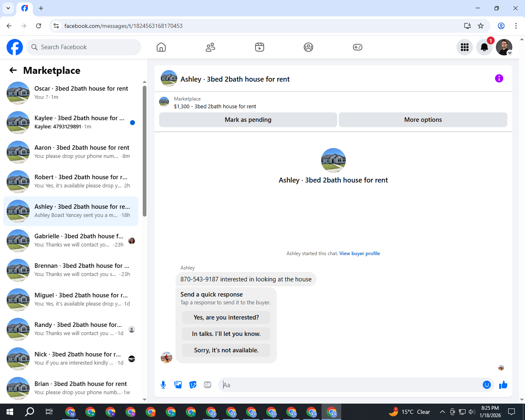Bookmark this page with the star icon
This screenshot has height=420, width=525.
click(x=481, y=26)
